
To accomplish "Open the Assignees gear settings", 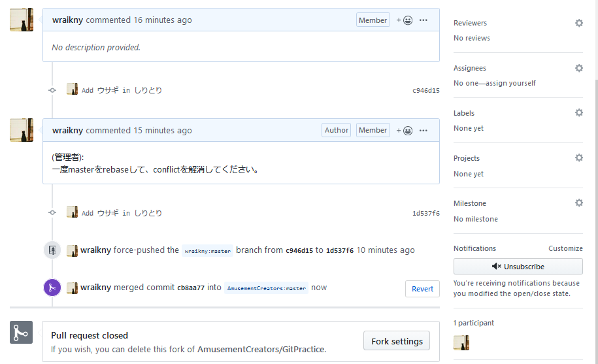I will (579, 68).
